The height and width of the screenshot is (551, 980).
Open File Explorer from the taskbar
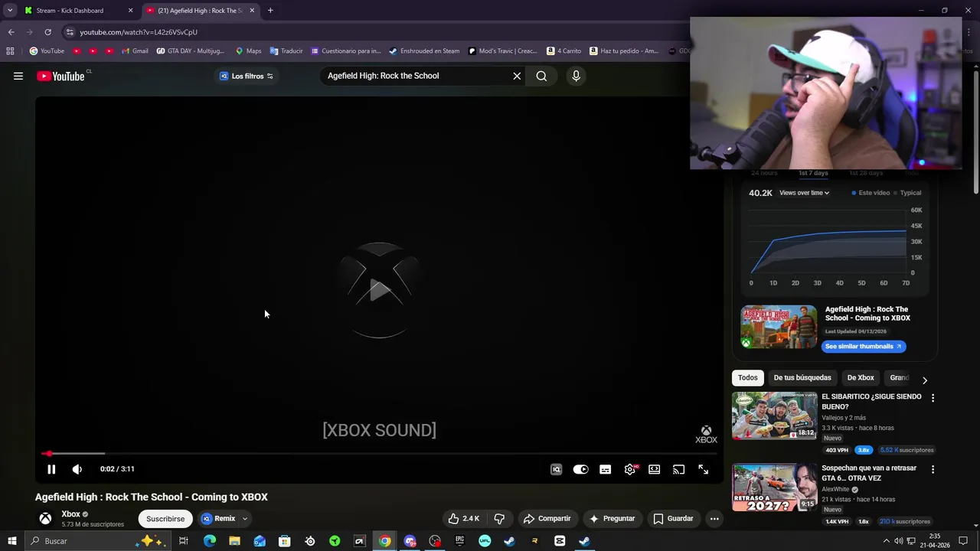234,541
